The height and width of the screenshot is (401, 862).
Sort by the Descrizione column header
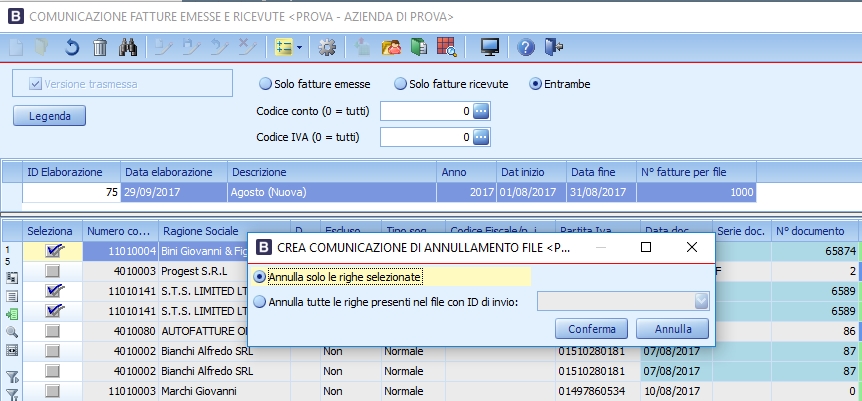click(332, 172)
